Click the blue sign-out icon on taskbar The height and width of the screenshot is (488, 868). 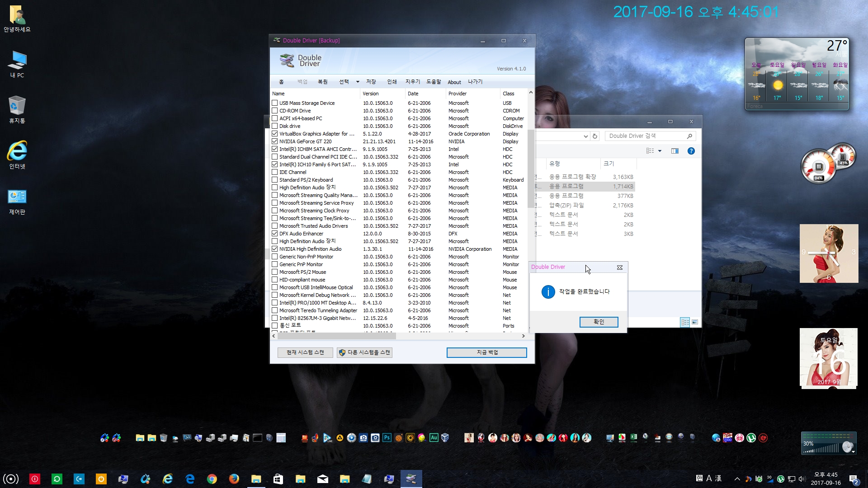(79, 479)
